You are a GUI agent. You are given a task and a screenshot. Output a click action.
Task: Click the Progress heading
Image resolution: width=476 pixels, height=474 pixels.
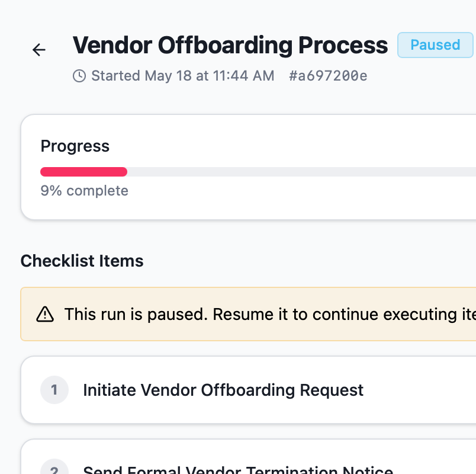click(75, 146)
